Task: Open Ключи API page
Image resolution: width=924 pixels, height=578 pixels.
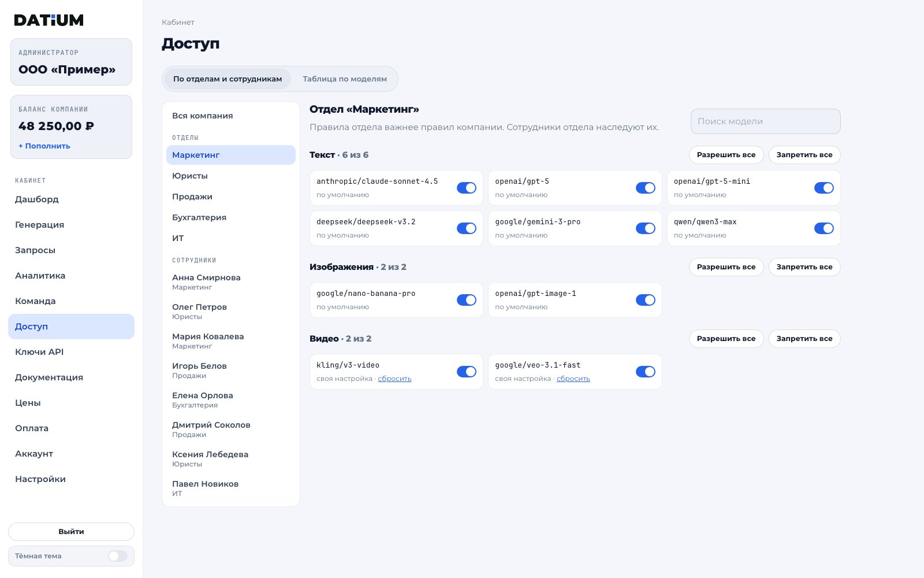Action: click(71, 352)
